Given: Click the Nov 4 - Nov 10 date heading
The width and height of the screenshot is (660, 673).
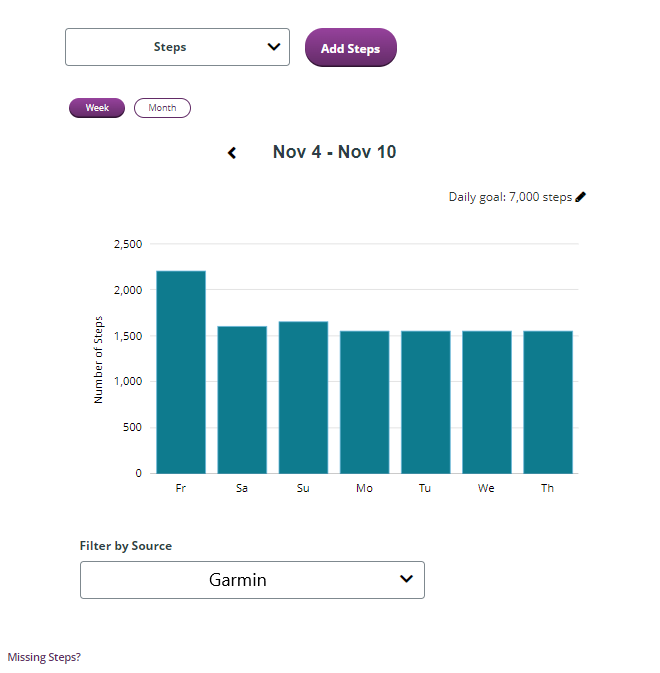Looking at the screenshot, I should 334,152.
